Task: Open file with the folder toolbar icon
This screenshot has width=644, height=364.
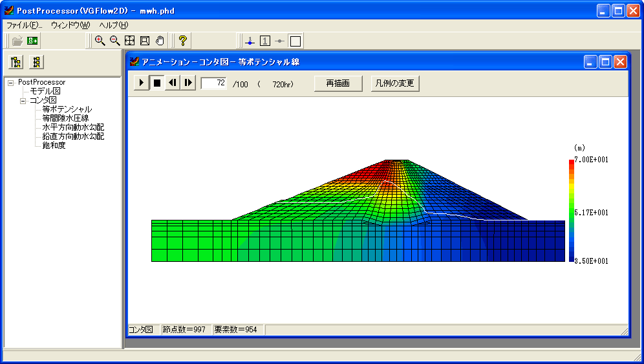Action: pos(17,41)
